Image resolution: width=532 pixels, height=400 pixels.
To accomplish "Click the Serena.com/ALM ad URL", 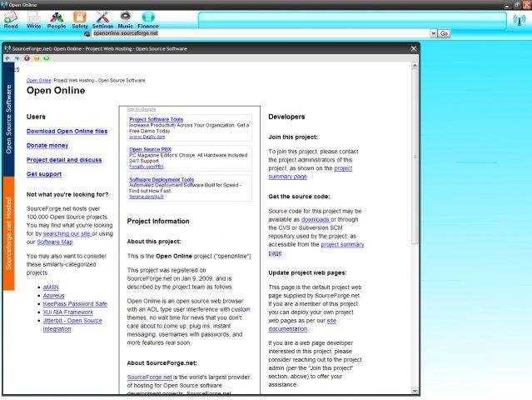I will click(147, 197).
